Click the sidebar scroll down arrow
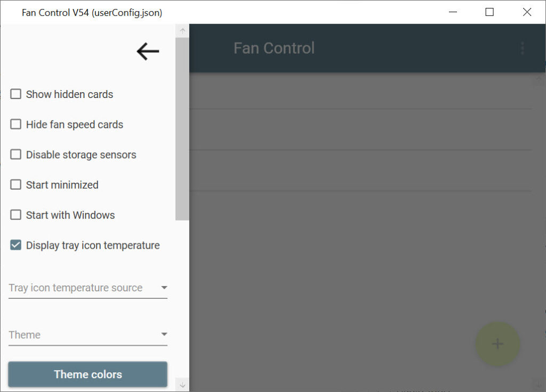This screenshot has height=392, width=546. [182, 385]
